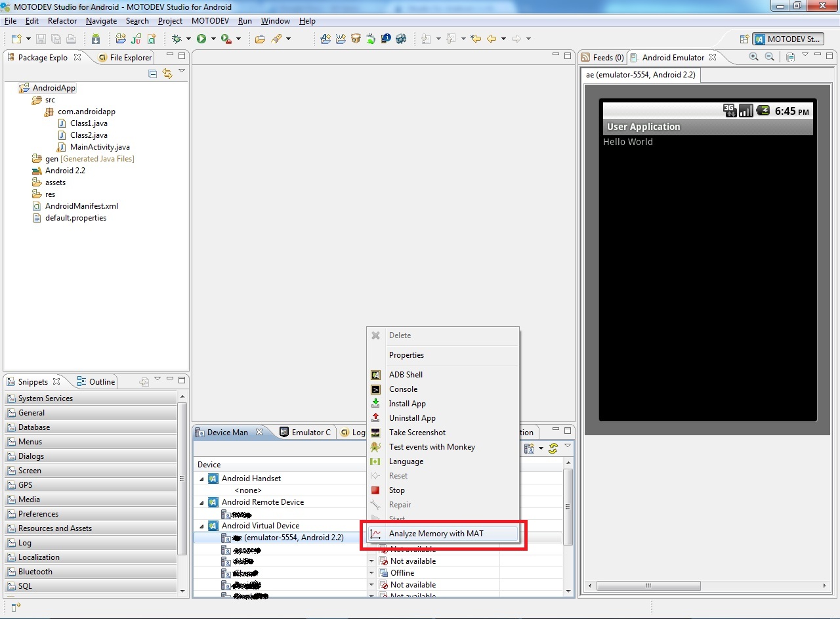
Task: Click the red Uninstall App icon
Action: click(x=375, y=418)
